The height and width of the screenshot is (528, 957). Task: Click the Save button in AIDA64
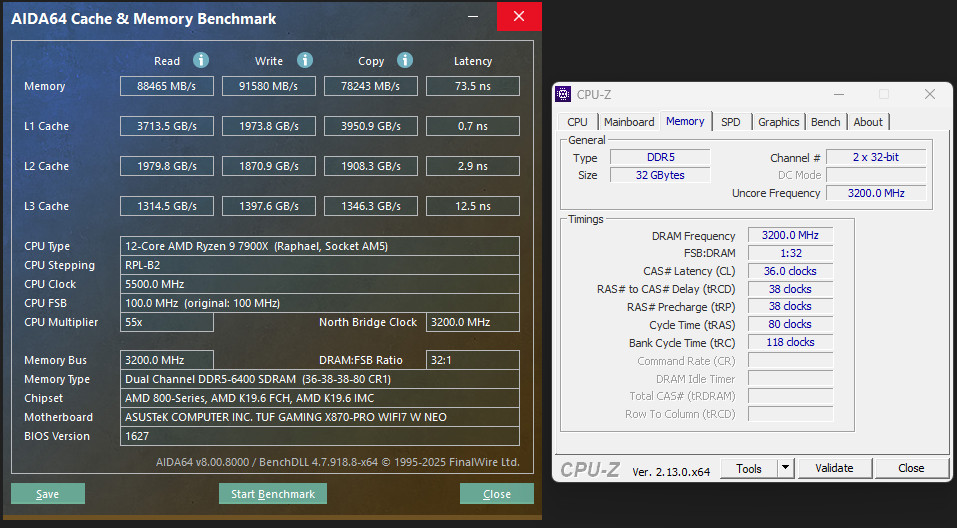click(x=48, y=494)
